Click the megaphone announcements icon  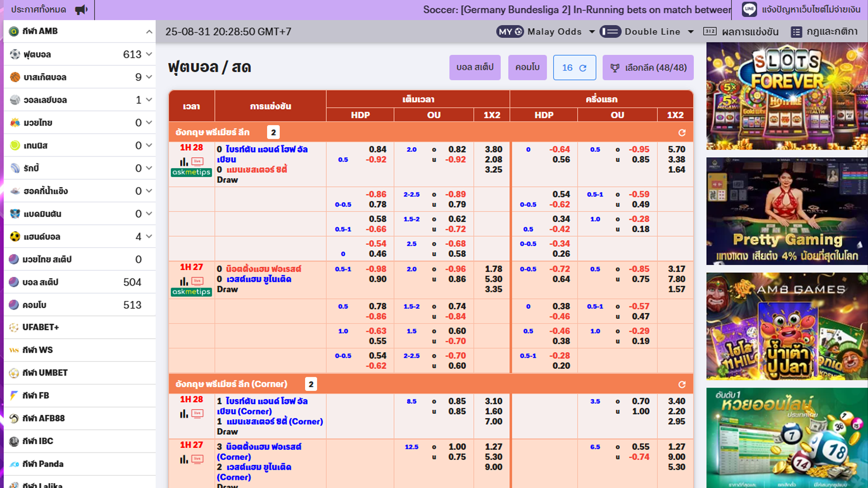[x=81, y=9]
